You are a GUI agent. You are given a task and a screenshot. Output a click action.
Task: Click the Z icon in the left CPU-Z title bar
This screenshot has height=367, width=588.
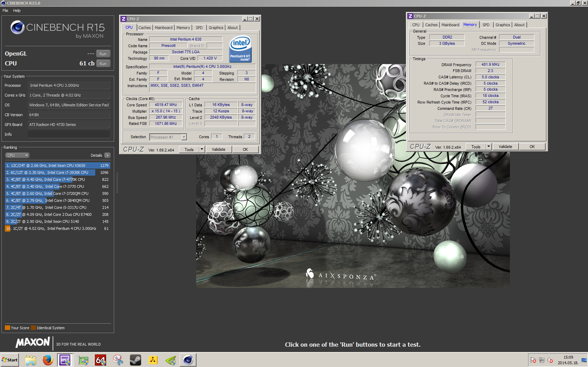point(124,19)
